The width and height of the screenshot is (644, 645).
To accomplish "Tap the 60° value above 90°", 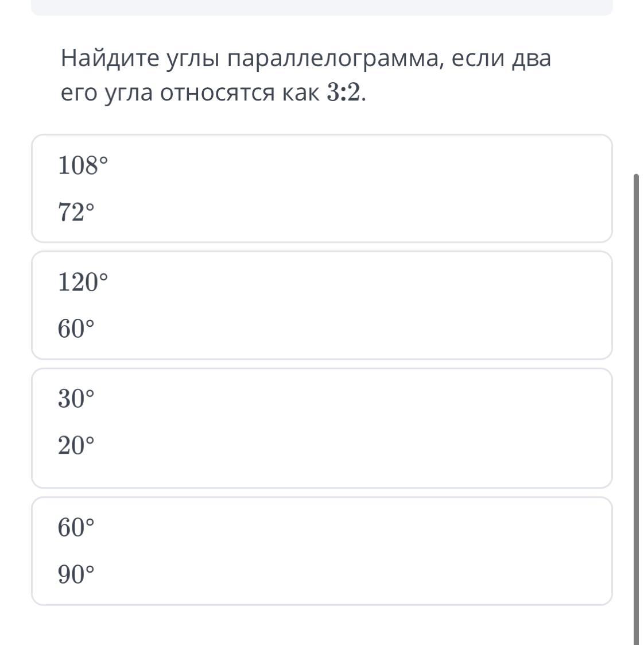I will pyautogui.click(x=75, y=527).
